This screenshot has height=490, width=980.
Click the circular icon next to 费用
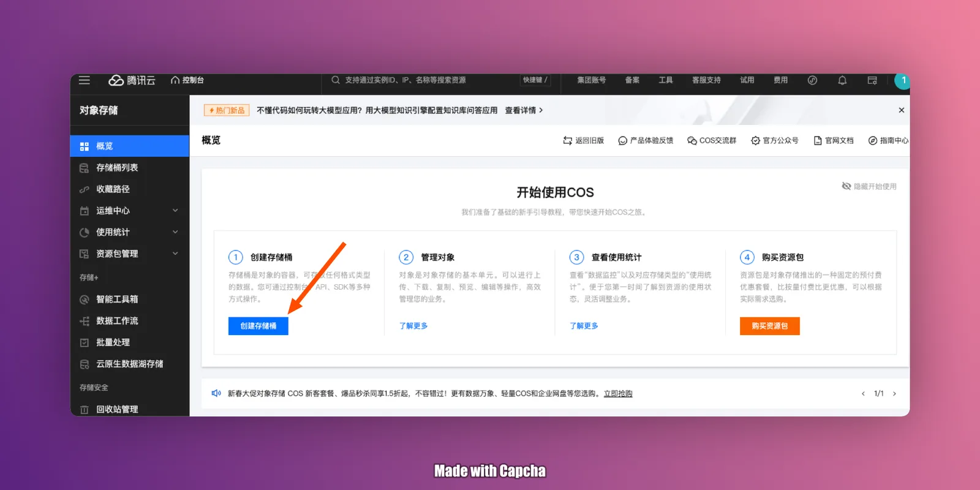(812, 80)
